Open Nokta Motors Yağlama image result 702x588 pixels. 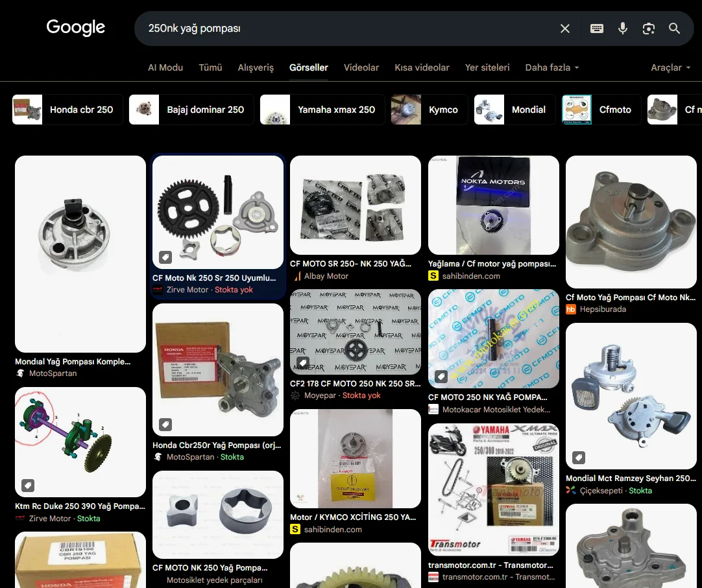(493, 205)
